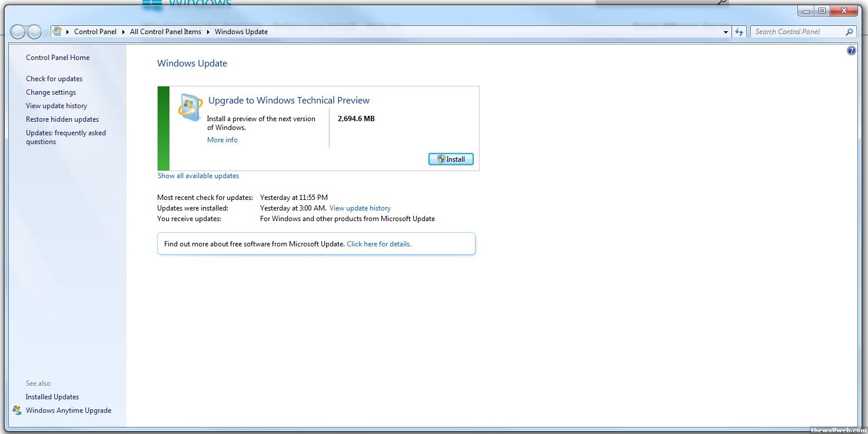
Task: Open Change settings in left pane
Action: click(51, 92)
